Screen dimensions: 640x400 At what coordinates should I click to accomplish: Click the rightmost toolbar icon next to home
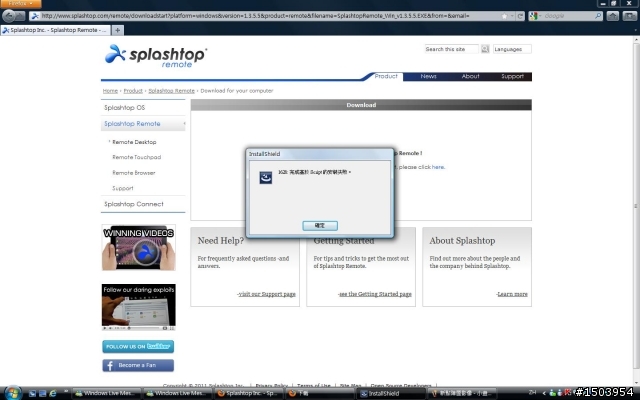(629, 16)
